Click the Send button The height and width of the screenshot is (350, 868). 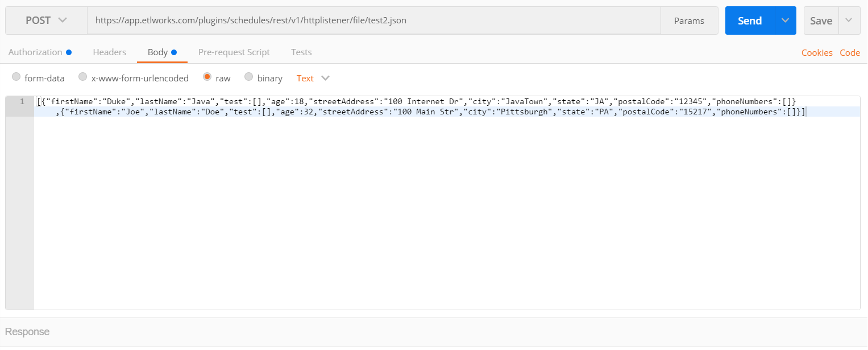pyautogui.click(x=749, y=20)
